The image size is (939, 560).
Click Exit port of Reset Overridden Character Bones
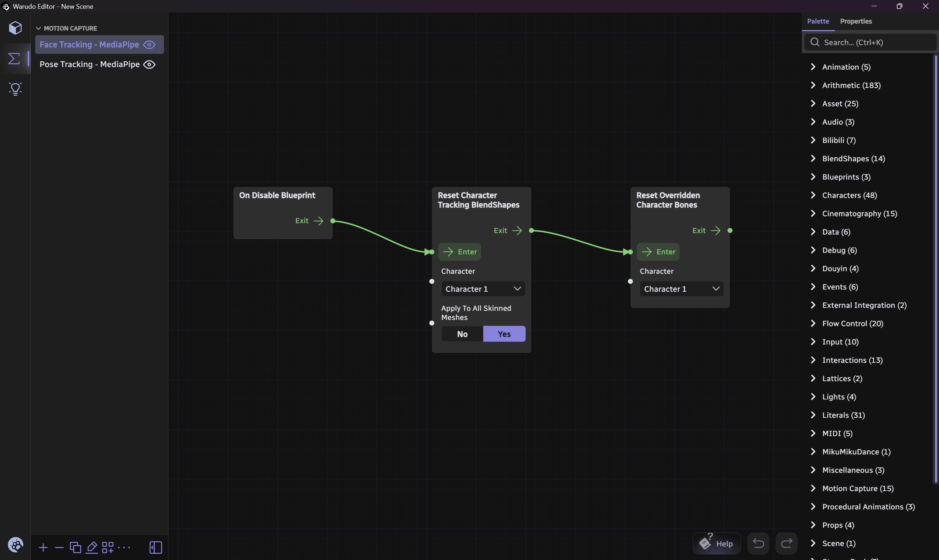730,231
